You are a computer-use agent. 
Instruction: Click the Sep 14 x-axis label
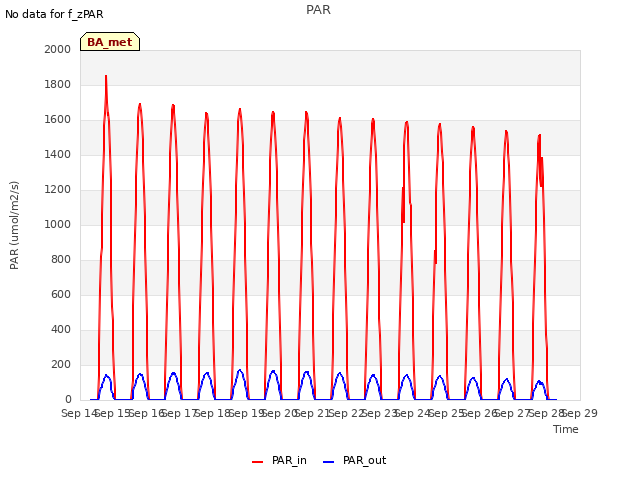click(79, 413)
